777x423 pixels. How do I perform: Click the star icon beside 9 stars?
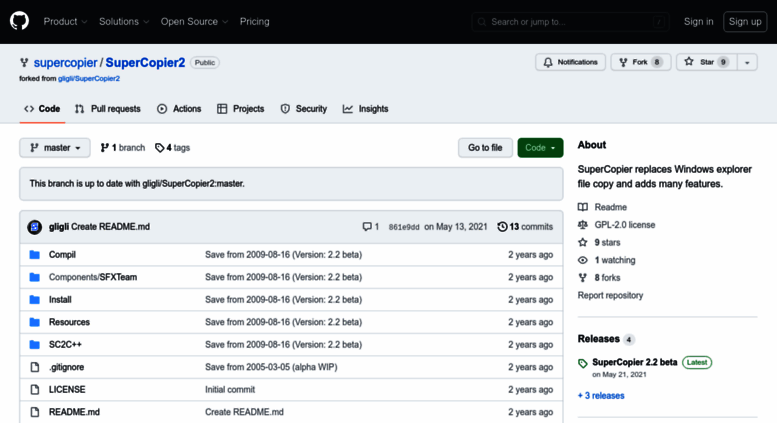pyautogui.click(x=583, y=242)
